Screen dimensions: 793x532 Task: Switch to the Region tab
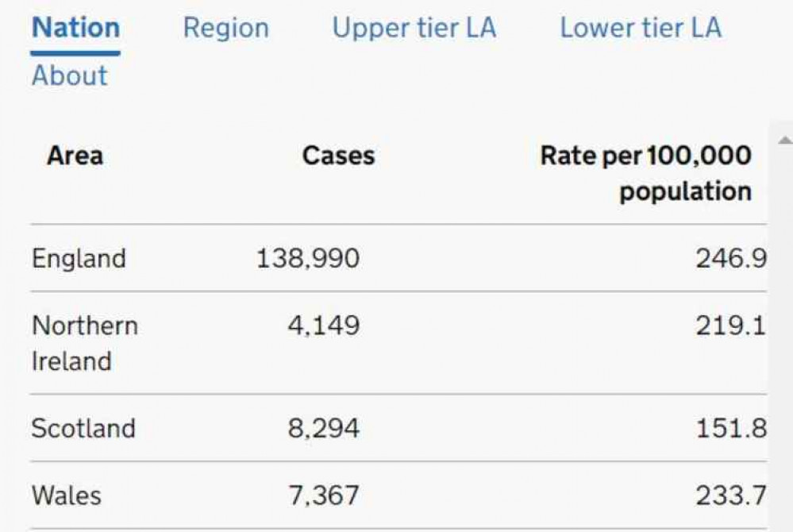(225, 28)
